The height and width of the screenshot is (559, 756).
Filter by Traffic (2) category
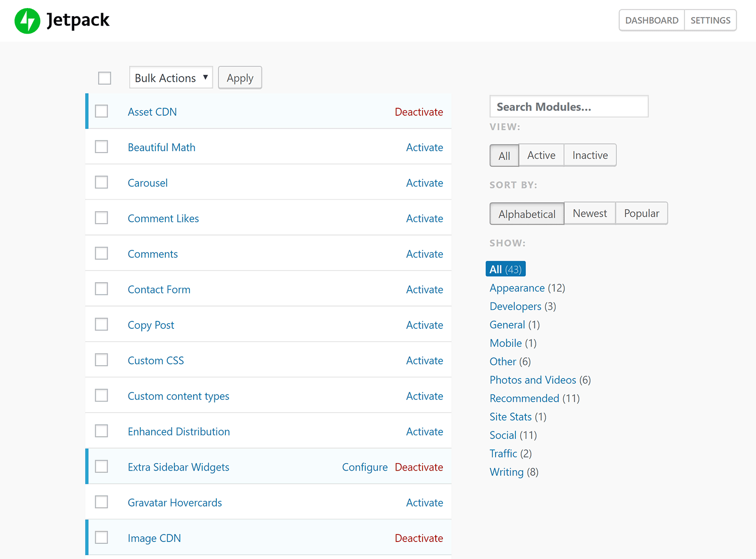(511, 454)
